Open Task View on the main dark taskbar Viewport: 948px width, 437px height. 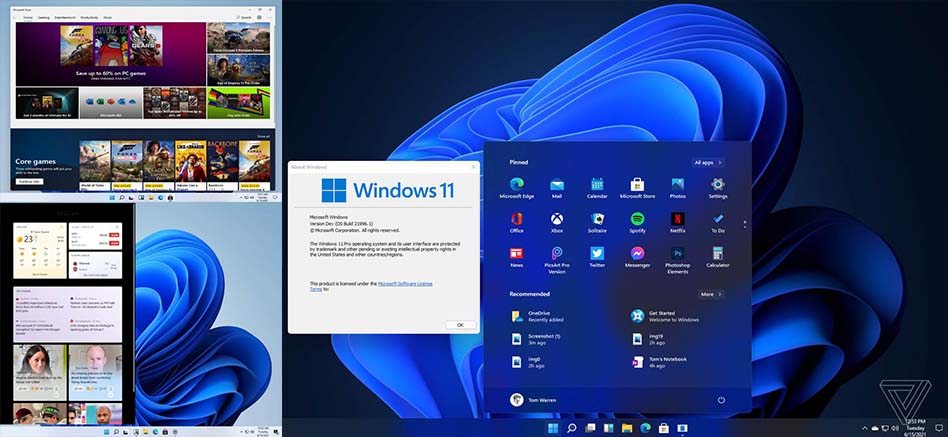pos(590,428)
